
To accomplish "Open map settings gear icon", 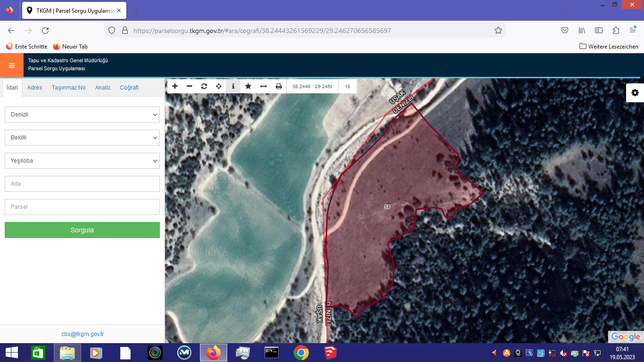I will 635,93.
